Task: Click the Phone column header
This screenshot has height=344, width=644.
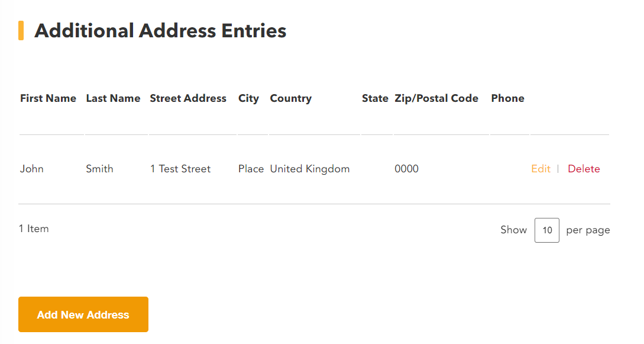Action: (x=507, y=98)
